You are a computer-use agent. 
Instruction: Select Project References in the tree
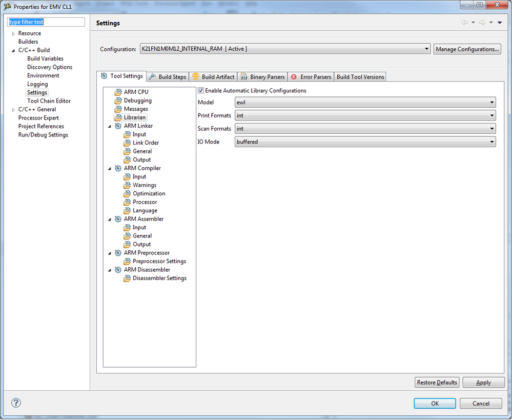point(41,127)
